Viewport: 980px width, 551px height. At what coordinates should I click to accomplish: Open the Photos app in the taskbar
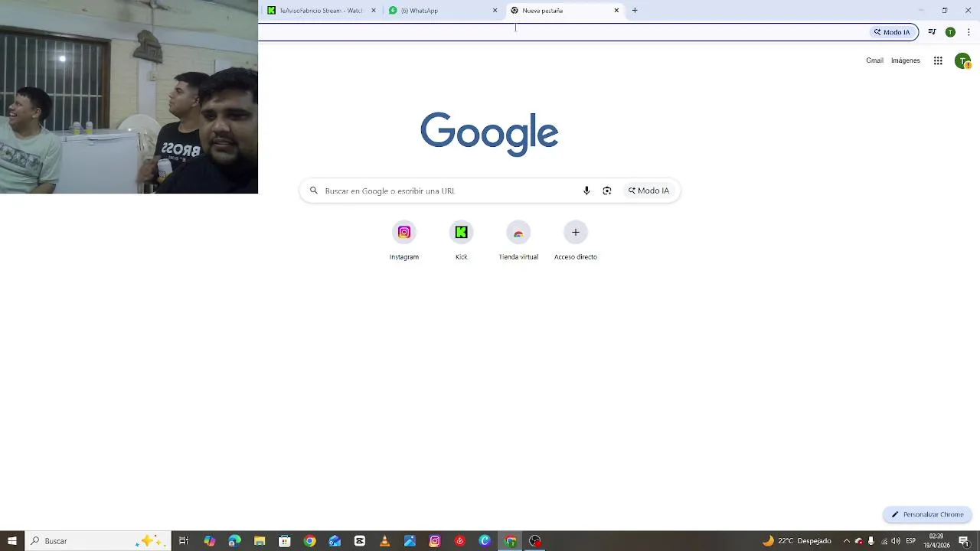pyautogui.click(x=410, y=541)
